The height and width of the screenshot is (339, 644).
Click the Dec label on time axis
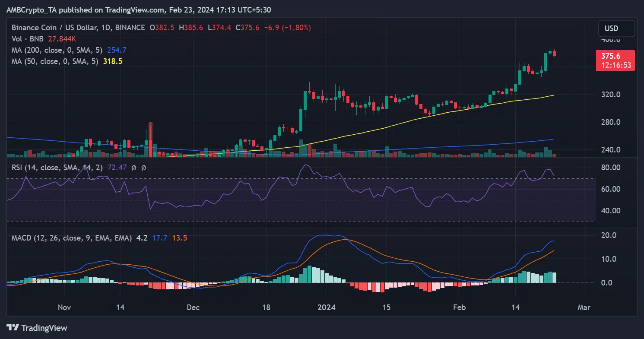coord(193,307)
